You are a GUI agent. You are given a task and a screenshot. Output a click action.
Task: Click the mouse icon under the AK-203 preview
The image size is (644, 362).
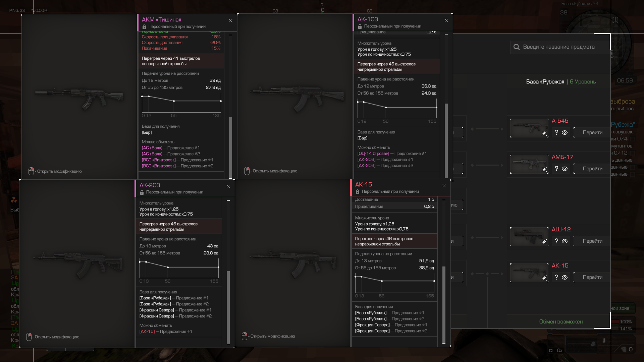coord(29,337)
